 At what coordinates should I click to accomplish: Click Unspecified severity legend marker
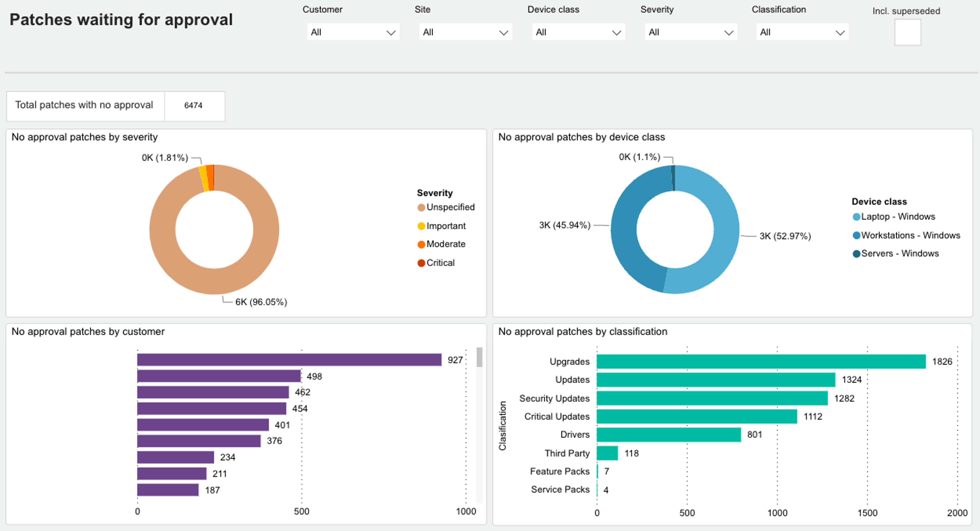(421, 207)
